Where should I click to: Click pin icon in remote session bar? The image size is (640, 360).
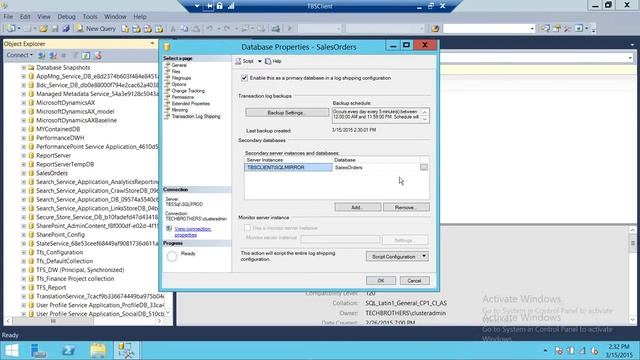tap(209, 6)
